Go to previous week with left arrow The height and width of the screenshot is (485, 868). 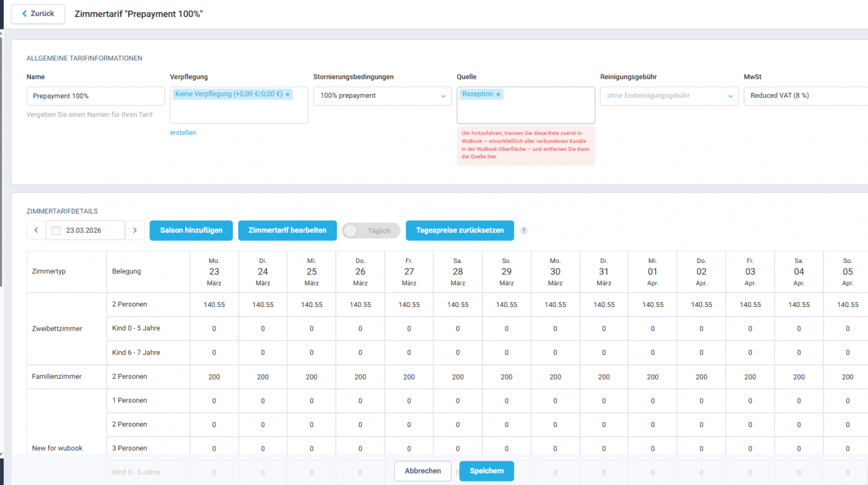click(36, 230)
